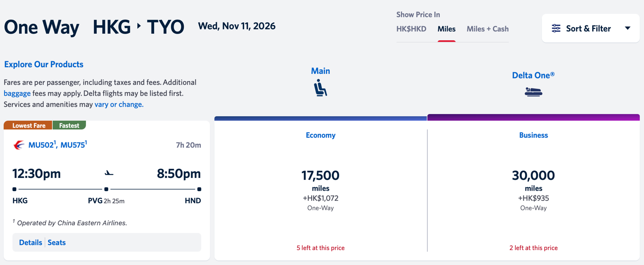This screenshot has width=644, height=265.
Task: Open Seats for the MU502 flight
Action: [x=56, y=242]
